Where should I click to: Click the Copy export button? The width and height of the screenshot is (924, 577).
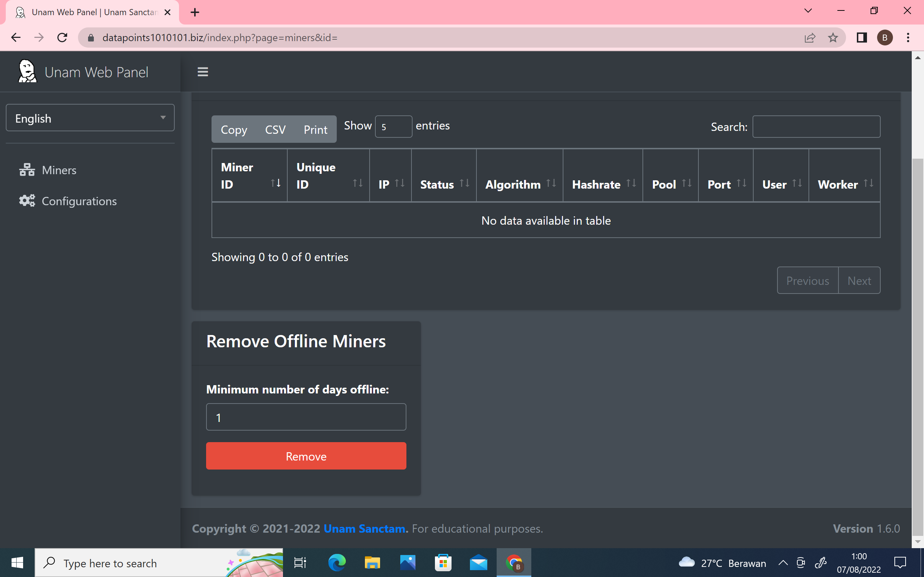tap(234, 130)
